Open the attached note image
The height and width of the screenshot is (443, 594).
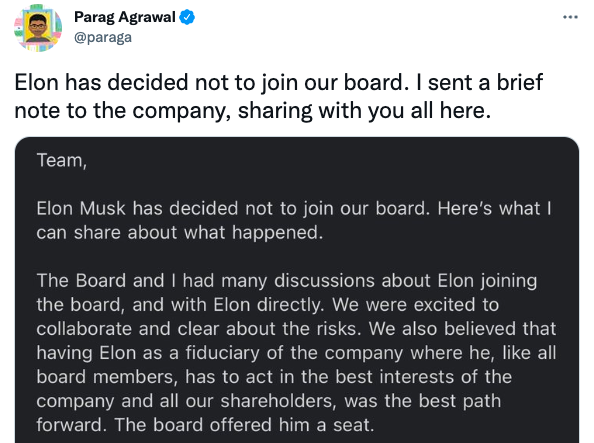[x=297, y=290]
